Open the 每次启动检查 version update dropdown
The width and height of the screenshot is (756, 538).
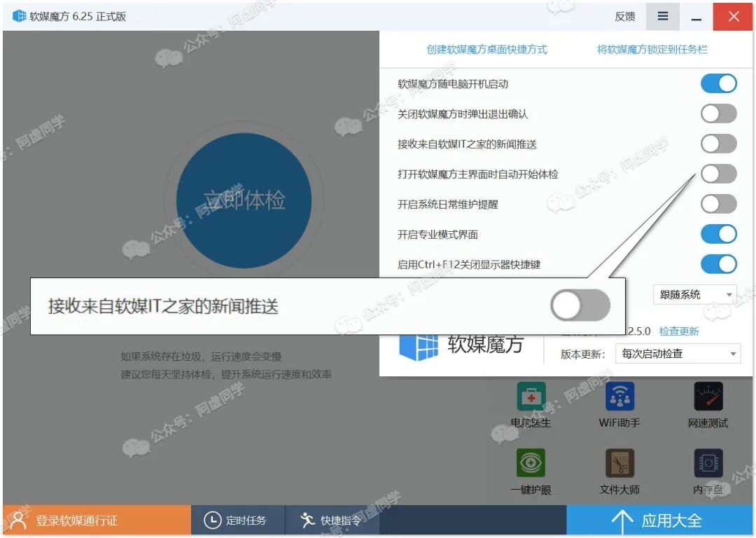(678, 354)
